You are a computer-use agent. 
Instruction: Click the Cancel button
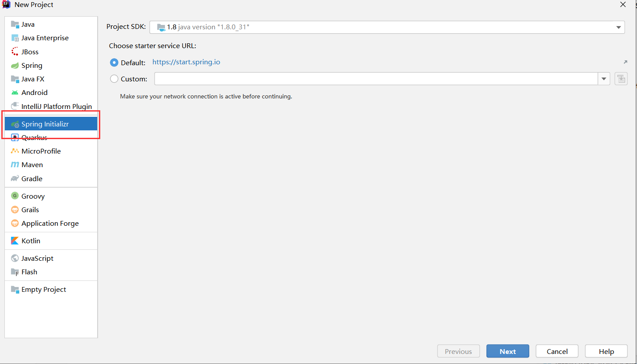click(x=557, y=351)
